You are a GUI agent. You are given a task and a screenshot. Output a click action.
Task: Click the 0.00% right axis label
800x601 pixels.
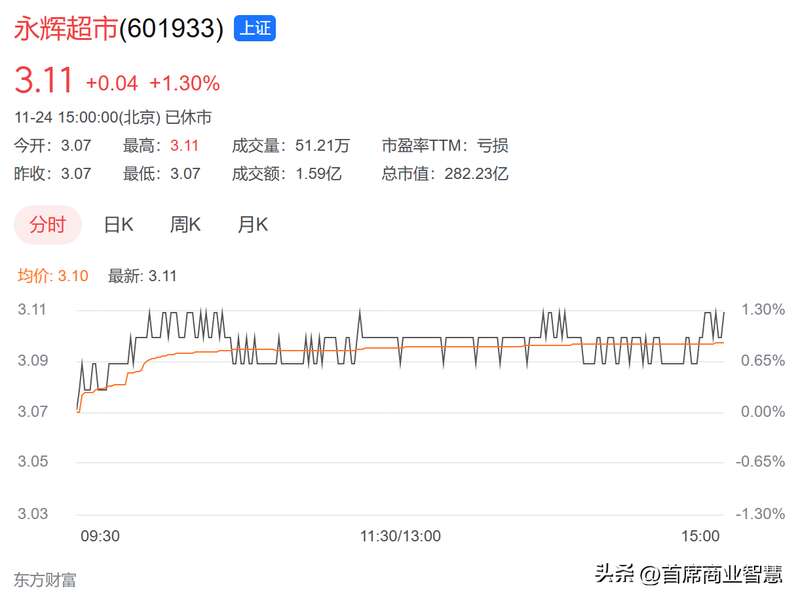tap(763, 411)
